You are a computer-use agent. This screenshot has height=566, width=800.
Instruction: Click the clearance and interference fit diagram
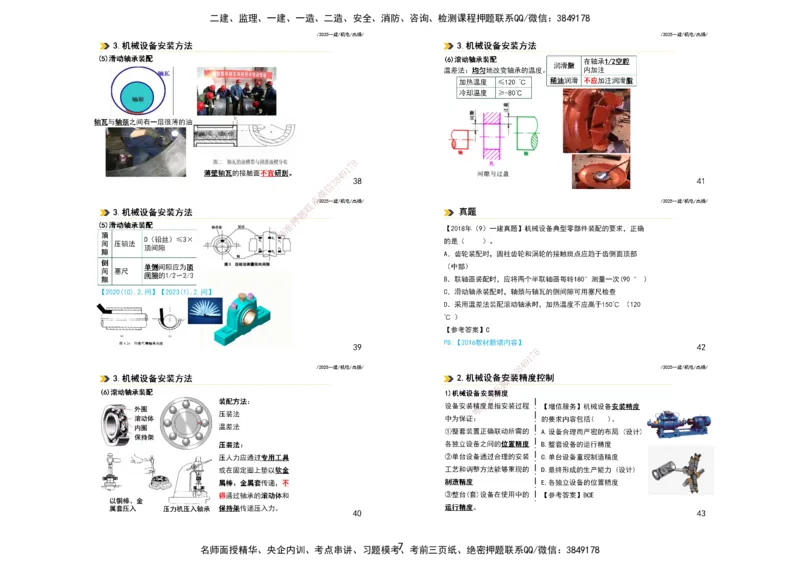click(493, 133)
